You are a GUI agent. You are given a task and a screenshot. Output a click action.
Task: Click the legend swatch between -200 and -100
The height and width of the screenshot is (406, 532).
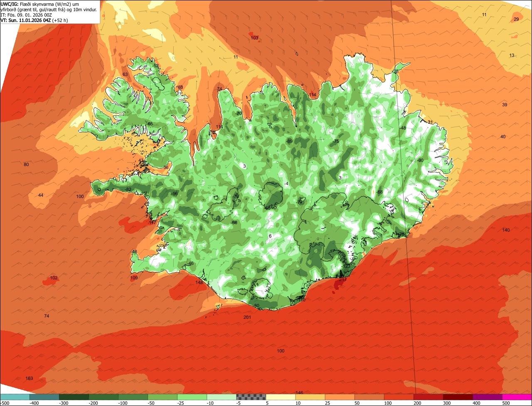(x=103, y=397)
